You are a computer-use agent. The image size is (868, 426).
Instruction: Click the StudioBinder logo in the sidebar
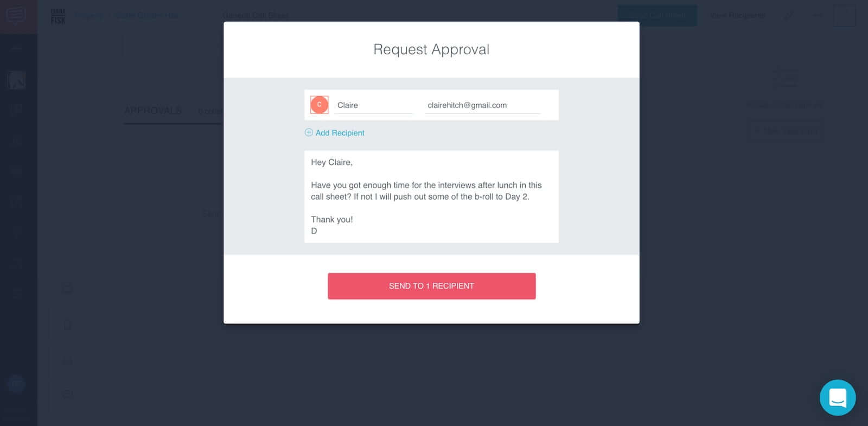pos(16,16)
